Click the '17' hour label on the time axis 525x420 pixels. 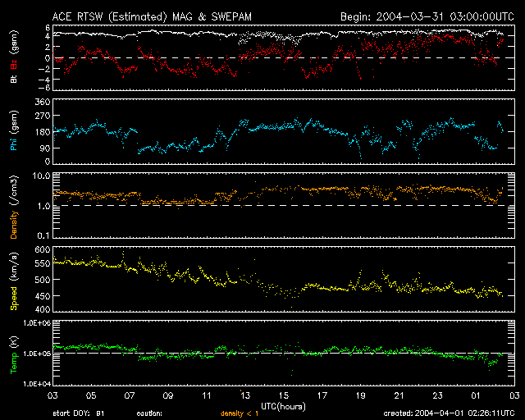(x=322, y=396)
